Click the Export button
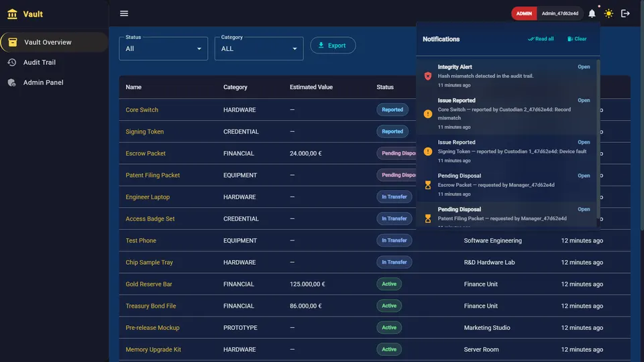644x362 pixels. coord(333,46)
